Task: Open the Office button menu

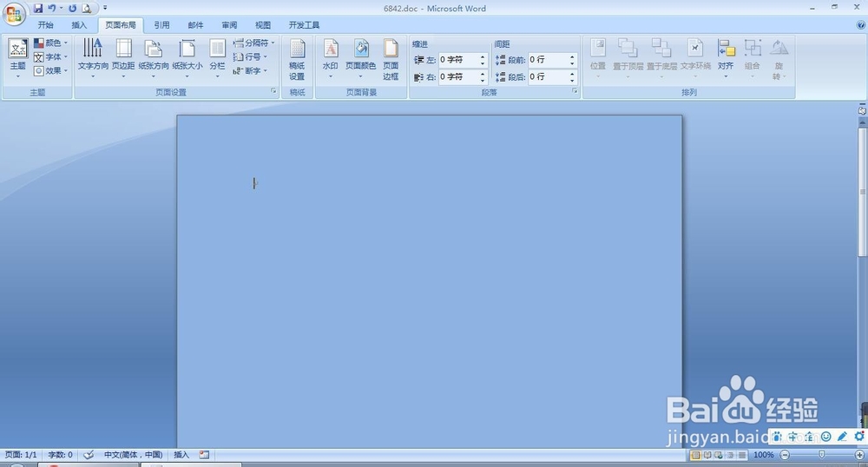Action: [x=14, y=13]
